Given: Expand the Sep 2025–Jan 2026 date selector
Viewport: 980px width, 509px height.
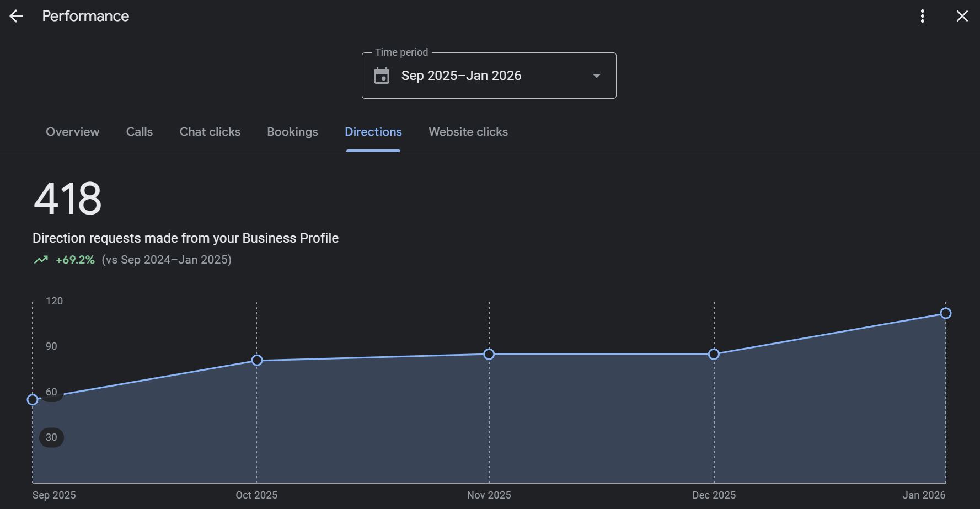Looking at the screenshot, I should (489, 76).
